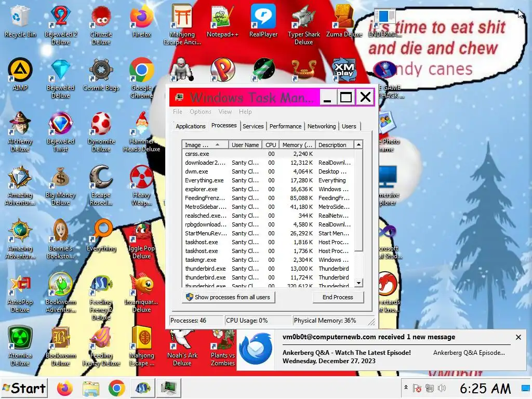This screenshot has height=399, width=532.
Task: Sort processes by User Name column
Action: click(245, 145)
